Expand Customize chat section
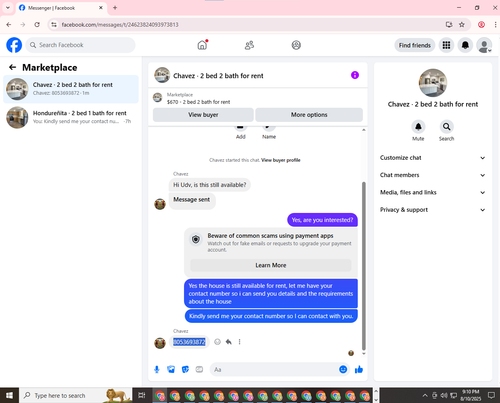The width and height of the screenshot is (500, 403). point(433,158)
